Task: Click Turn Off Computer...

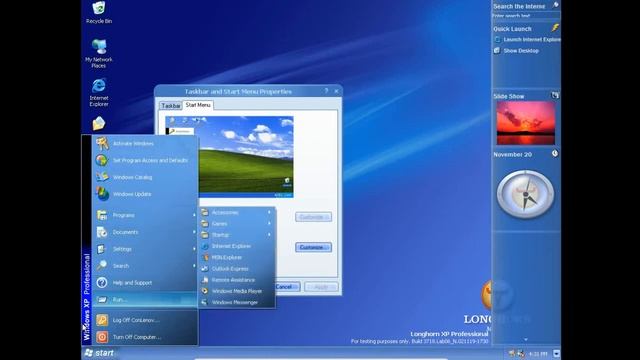Action: coord(145,337)
